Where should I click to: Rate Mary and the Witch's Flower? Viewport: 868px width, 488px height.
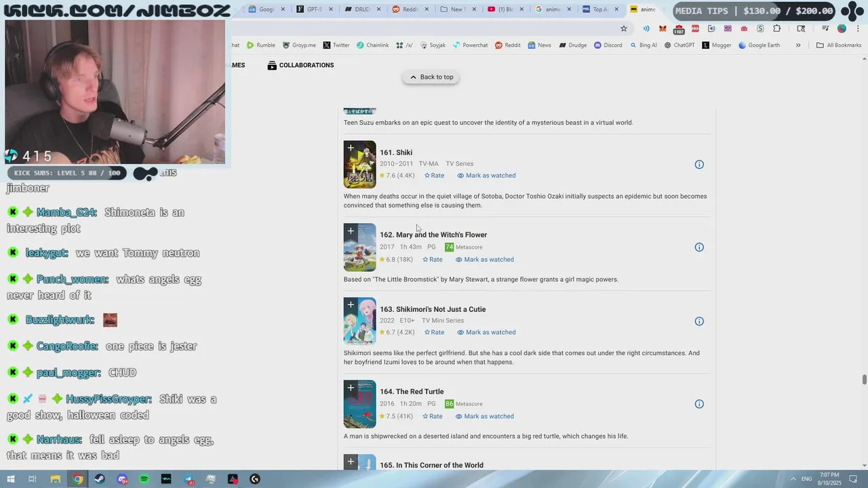click(433, 260)
